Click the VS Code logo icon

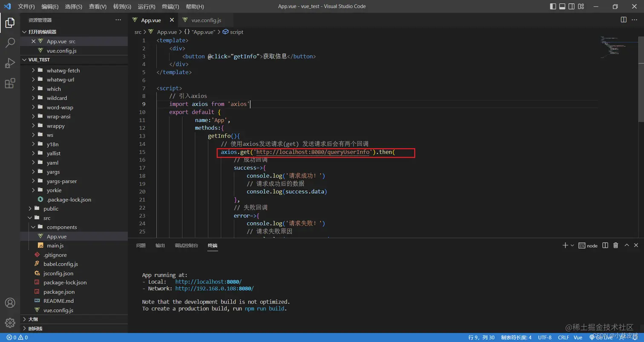coord(7,6)
